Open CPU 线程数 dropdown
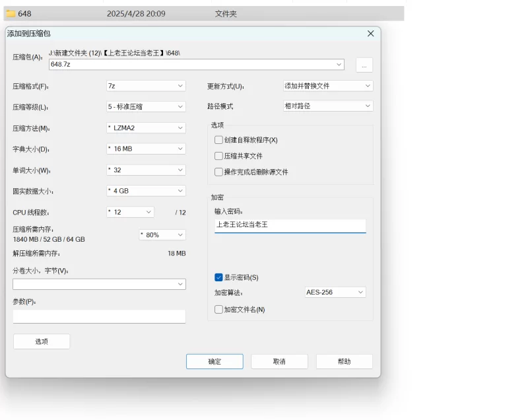This screenshot has width=528, height=420. point(130,212)
